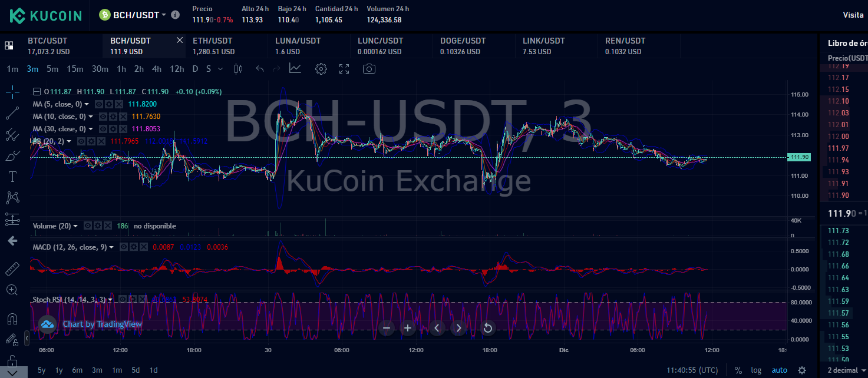The image size is (868, 378).
Task: Remove the MA (10) indicator
Action: [123, 117]
